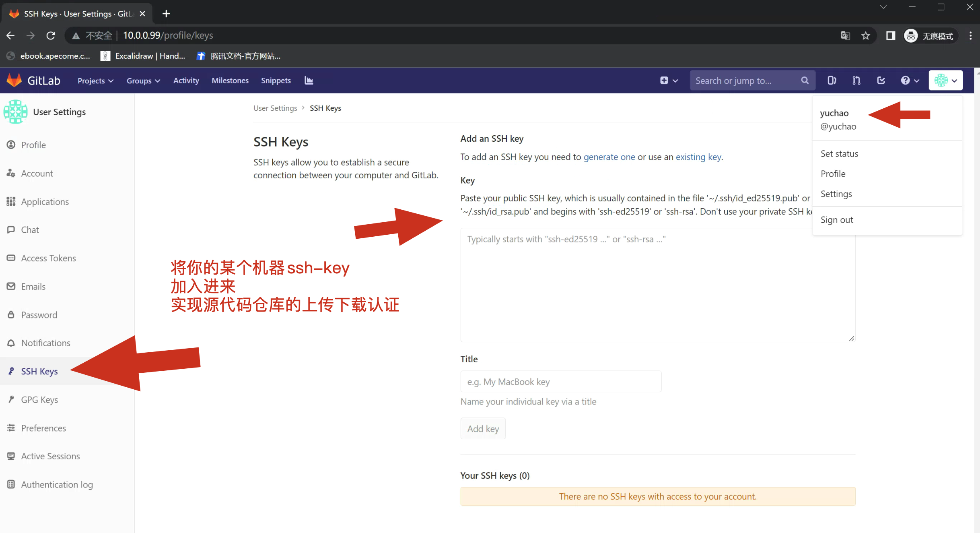Follow the 'generate one' link
Screen dimensions: 980x533
click(609, 157)
